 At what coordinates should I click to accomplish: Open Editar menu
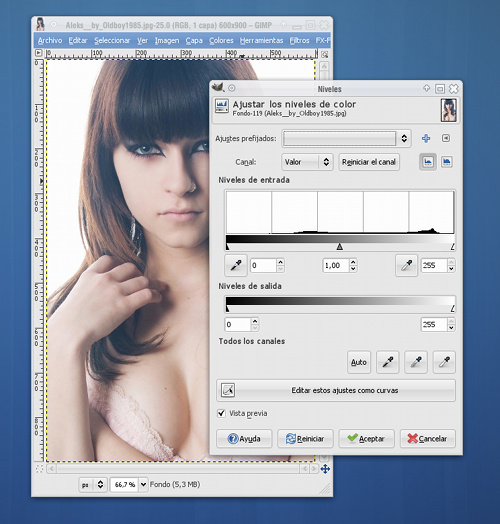[x=78, y=40]
